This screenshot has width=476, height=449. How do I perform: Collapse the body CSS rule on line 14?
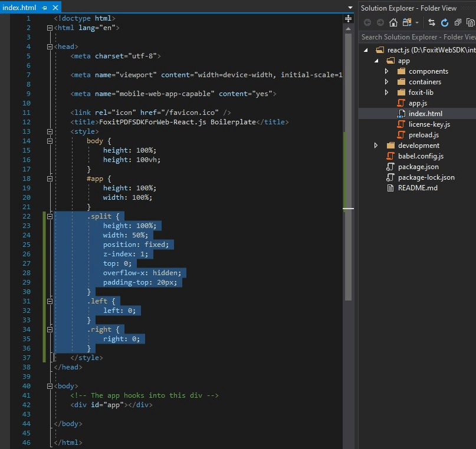click(x=50, y=141)
